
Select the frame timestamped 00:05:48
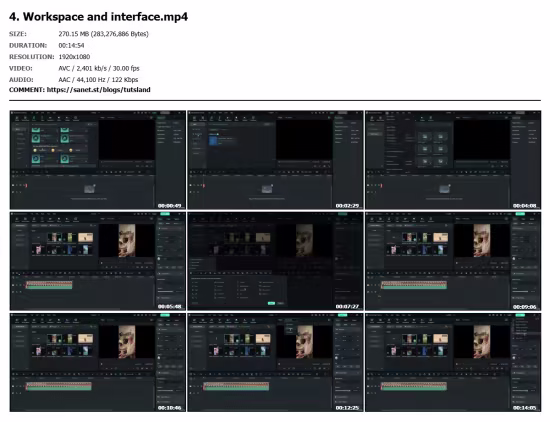coord(98,261)
